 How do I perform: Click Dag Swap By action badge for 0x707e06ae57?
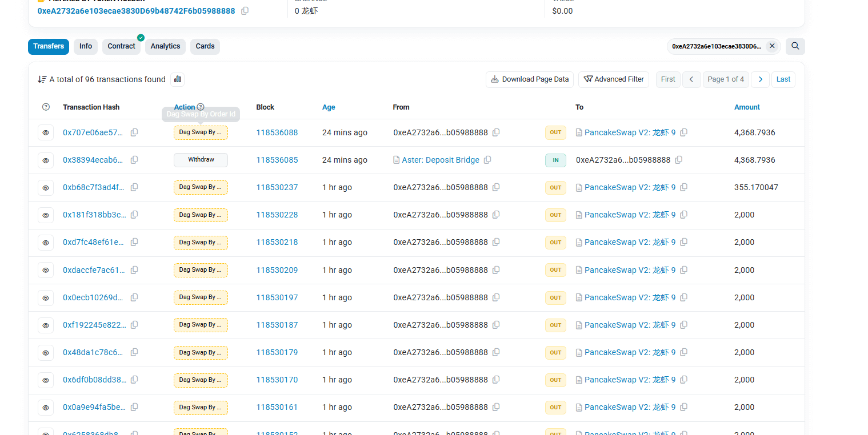[x=201, y=132]
